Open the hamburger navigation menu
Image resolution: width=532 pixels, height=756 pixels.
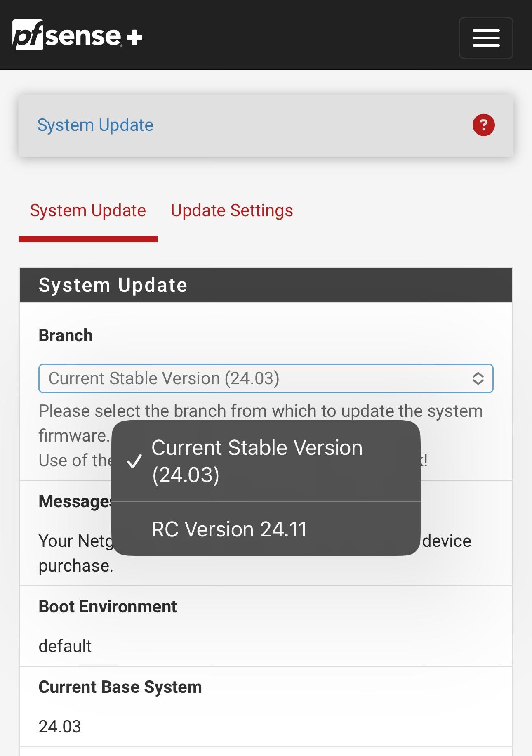[486, 38]
